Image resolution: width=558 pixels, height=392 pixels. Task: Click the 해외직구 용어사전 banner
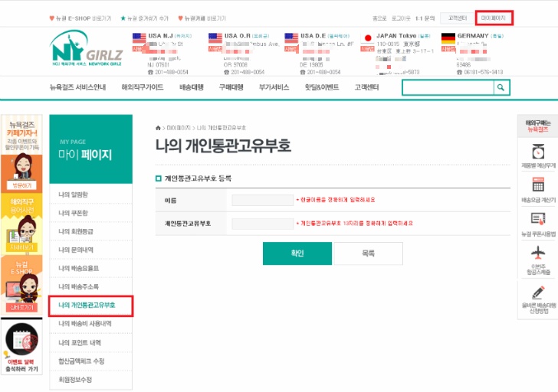[x=21, y=224]
